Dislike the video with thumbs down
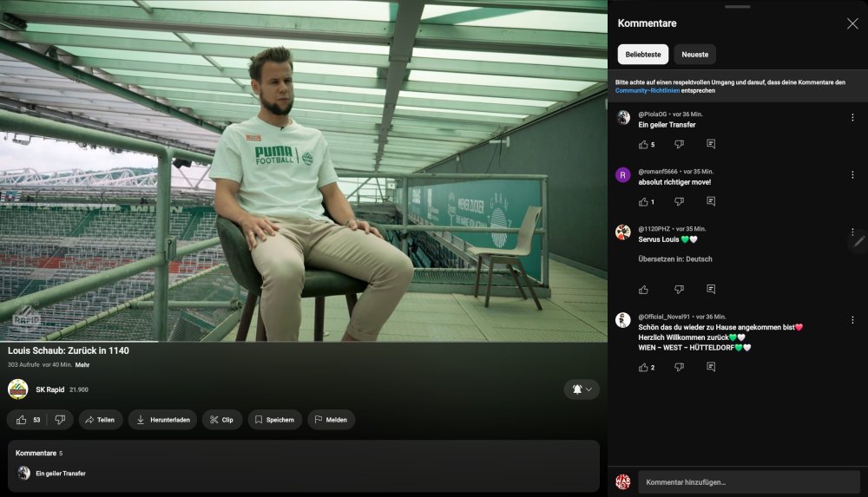Viewport: 868px width, 497px height. pos(60,420)
